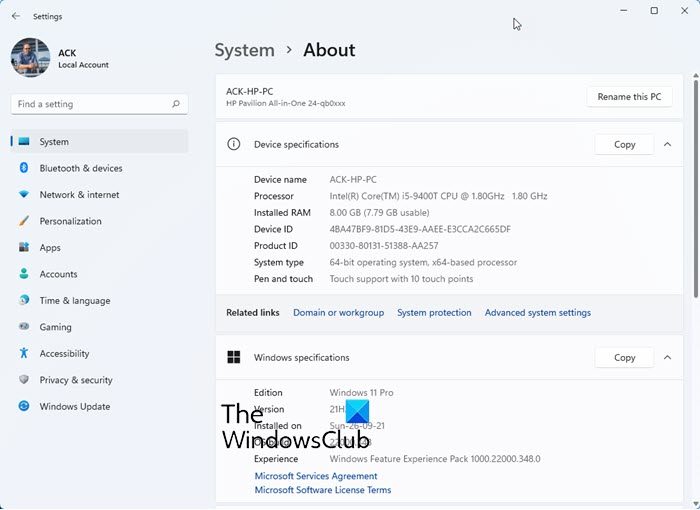Open Time & language settings
This screenshot has height=510, width=700.
(99, 301)
